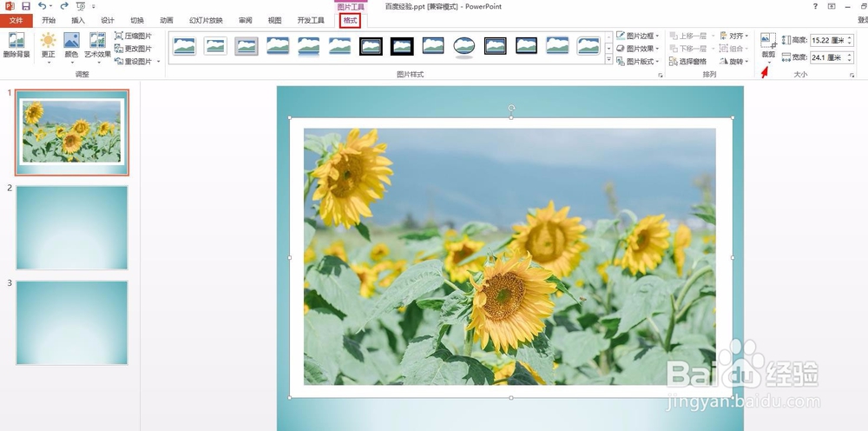868x431 pixels.
Task: Open the undo history dropdown arrow
Action: [x=51, y=7]
